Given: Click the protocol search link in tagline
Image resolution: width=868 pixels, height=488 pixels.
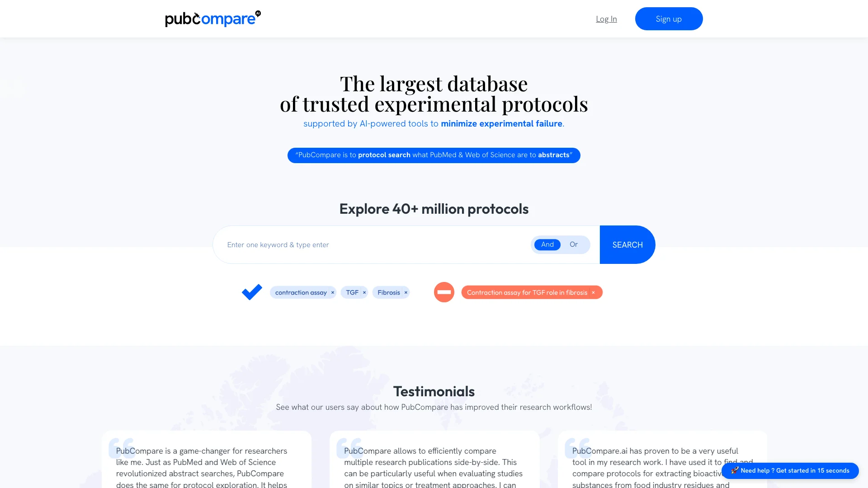Looking at the screenshot, I should coord(384,155).
